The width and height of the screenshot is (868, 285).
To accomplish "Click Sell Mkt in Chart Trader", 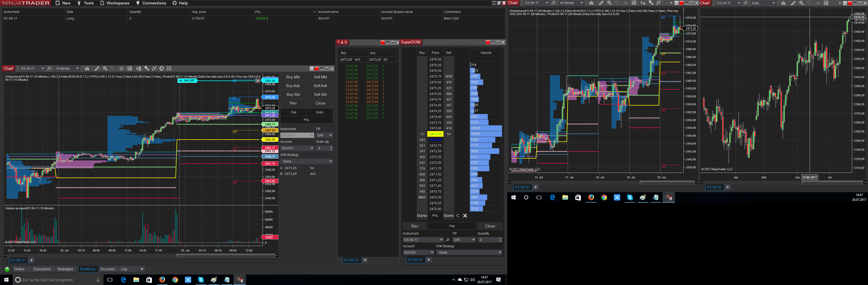I will point(320,77).
